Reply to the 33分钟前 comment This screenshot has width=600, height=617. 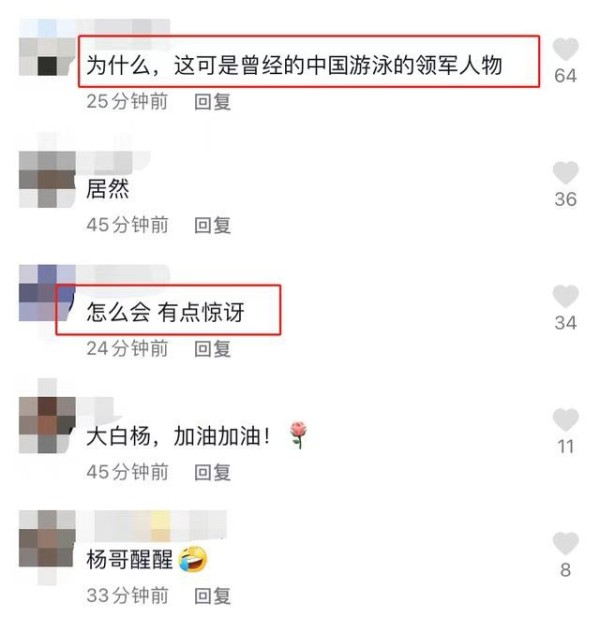point(212,596)
